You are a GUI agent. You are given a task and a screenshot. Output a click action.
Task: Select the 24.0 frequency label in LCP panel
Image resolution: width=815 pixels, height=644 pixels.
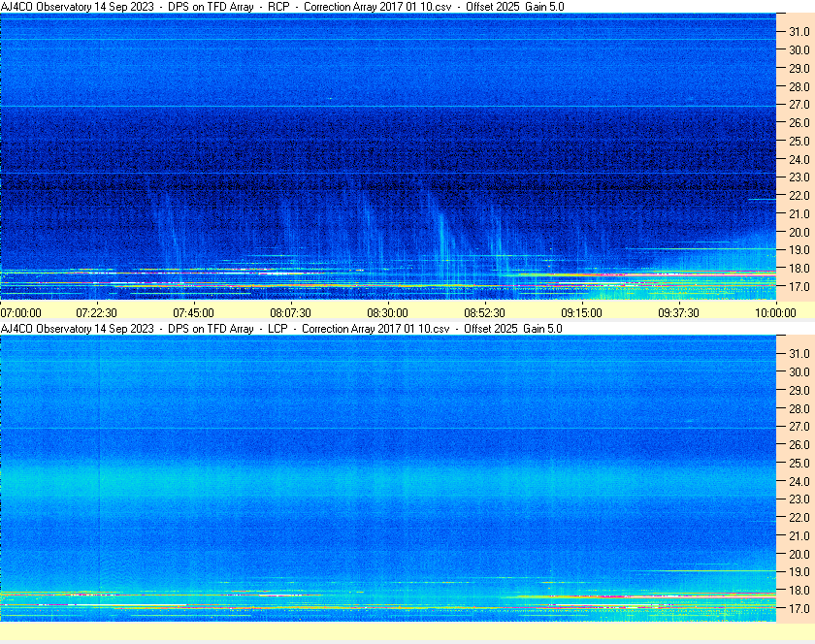coord(799,481)
